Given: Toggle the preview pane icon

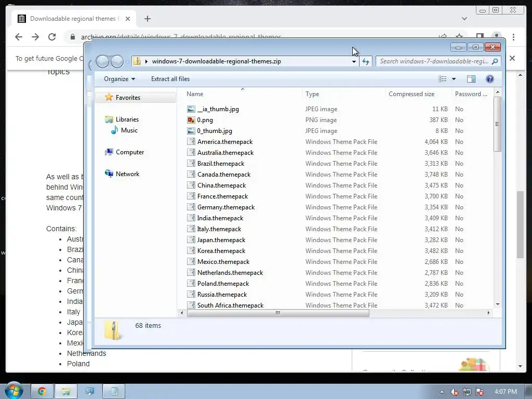Looking at the screenshot, I should click(471, 79).
